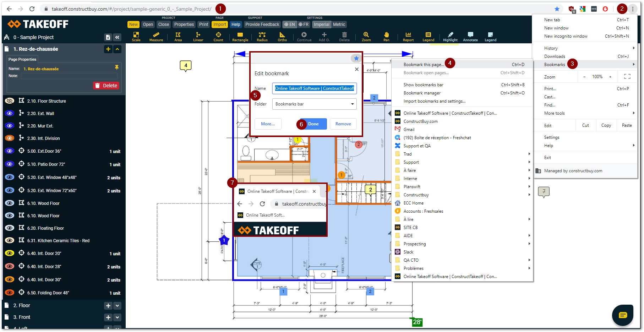Select the Pan hand tool
Viewport: 644px width, 332px height.
point(386,36)
